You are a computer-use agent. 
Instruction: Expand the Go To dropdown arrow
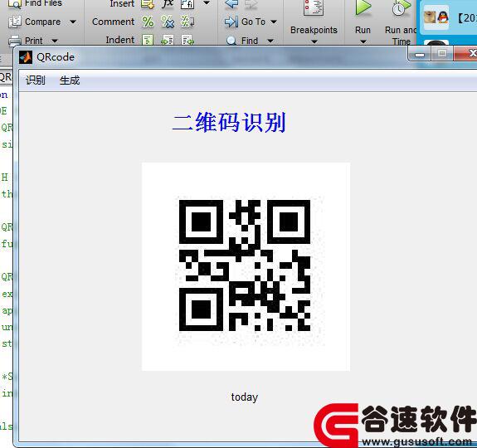coord(274,22)
